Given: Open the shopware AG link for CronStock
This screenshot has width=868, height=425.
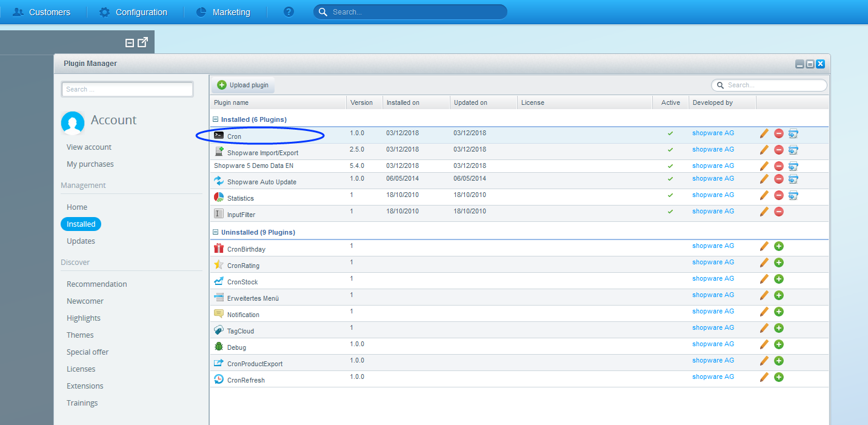Looking at the screenshot, I should click(713, 279).
